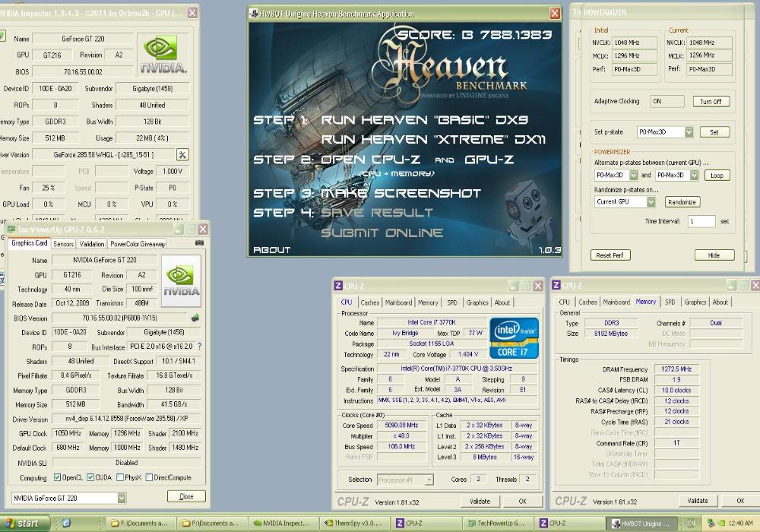Click the Core Speed value 5090.08 MHz
Image resolution: width=760 pixels, height=532 pixels.
(x=401, y=425)
